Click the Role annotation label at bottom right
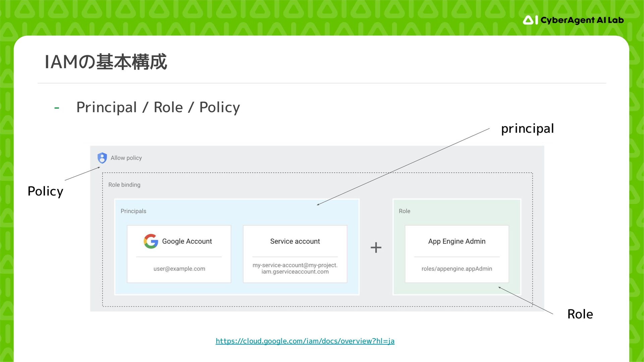This screenshot has height=362, width=644. (580, 314)
